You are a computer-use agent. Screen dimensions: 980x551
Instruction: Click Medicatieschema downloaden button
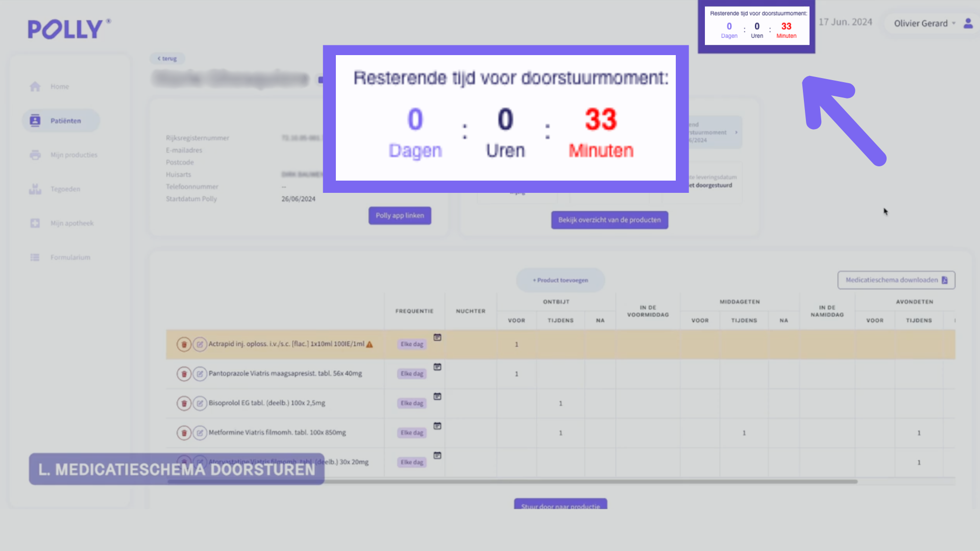896,280
